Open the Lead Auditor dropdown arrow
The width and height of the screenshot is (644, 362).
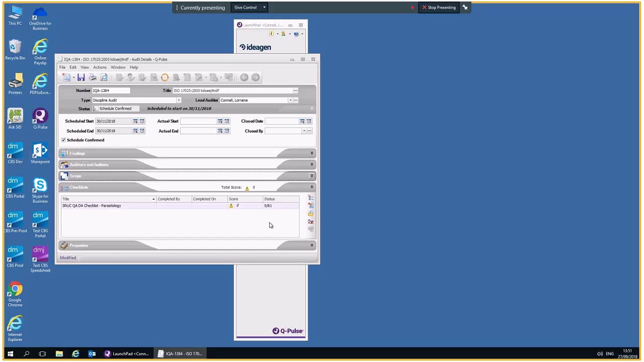tap(290, 100)
